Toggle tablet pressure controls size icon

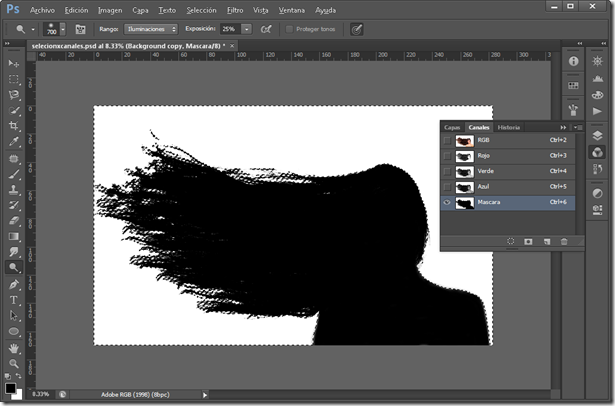(357, 29)
